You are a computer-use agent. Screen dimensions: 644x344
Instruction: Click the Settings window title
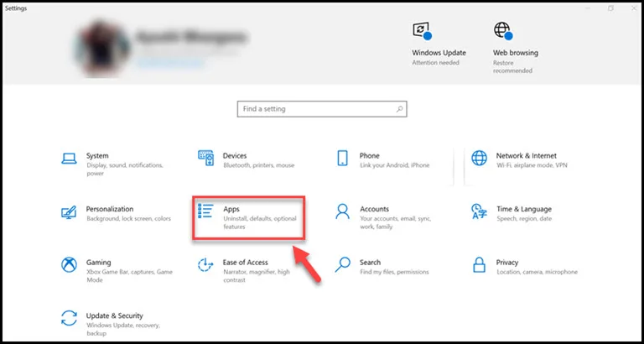coord(16,8)
